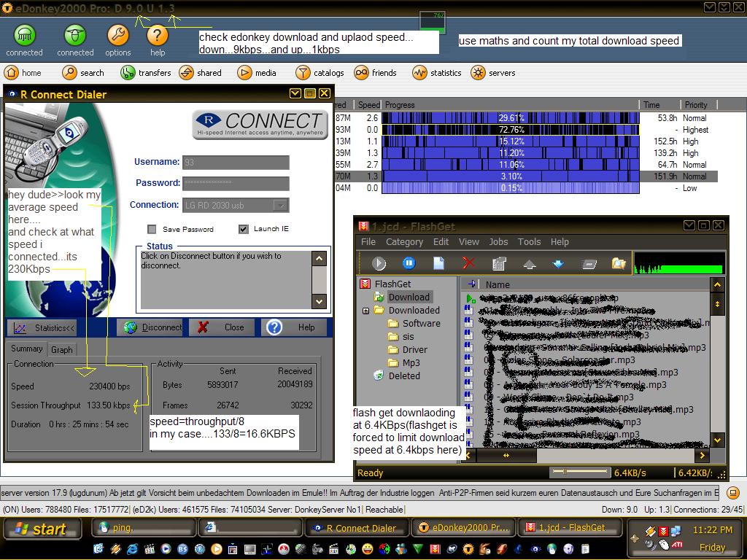The image size is (747, 560).
Task: Click FlashGet pause download icon
Action: pyautogui.click(x=409, y=263)
